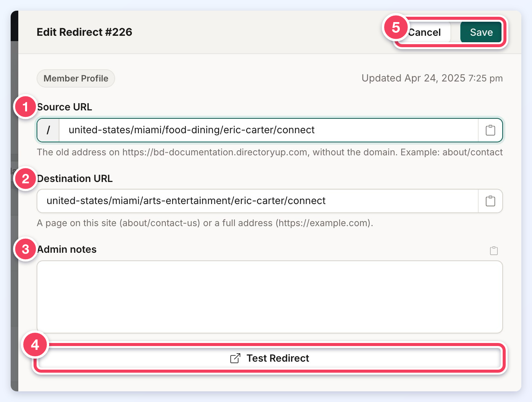Image resolution: width=532 pixels, height=402 pixels.
Task: Click the Admin notes clipboard icon
Action: pyautogui.click(x=494, y=250)
